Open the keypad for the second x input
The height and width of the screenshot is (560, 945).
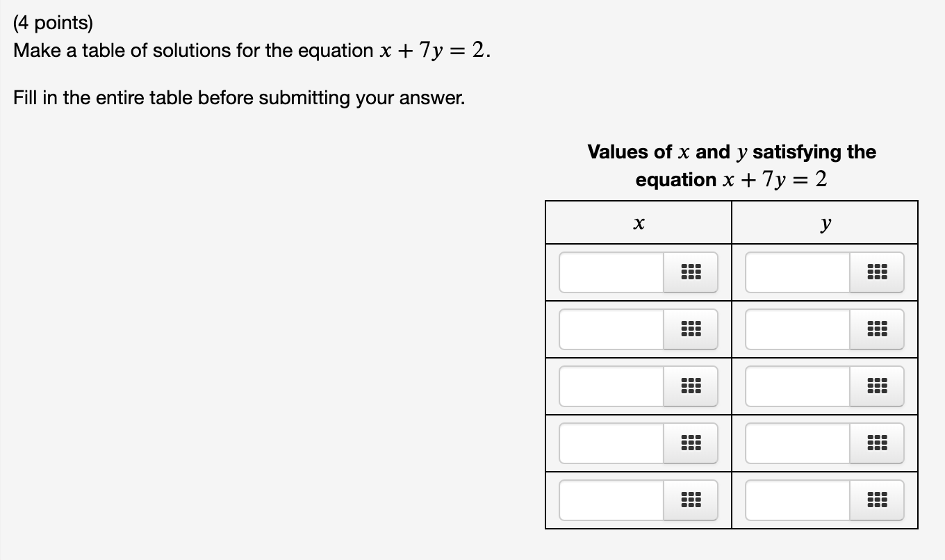(691, 329)
